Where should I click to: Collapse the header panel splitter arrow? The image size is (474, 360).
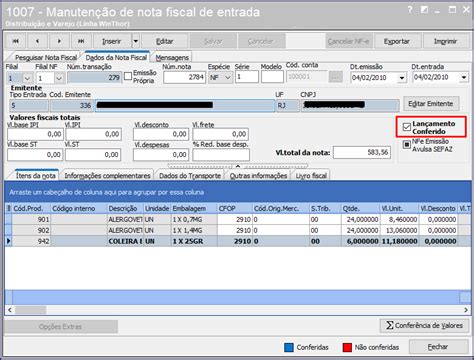click(x=238, y=166)
